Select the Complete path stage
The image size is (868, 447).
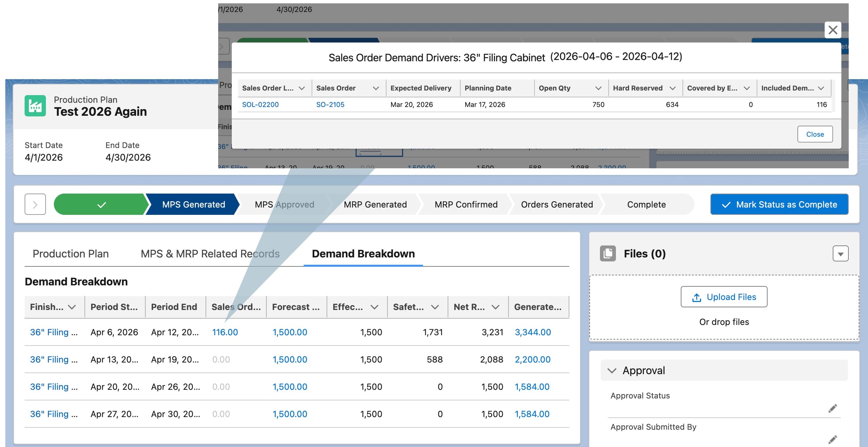tap(646, 204)
